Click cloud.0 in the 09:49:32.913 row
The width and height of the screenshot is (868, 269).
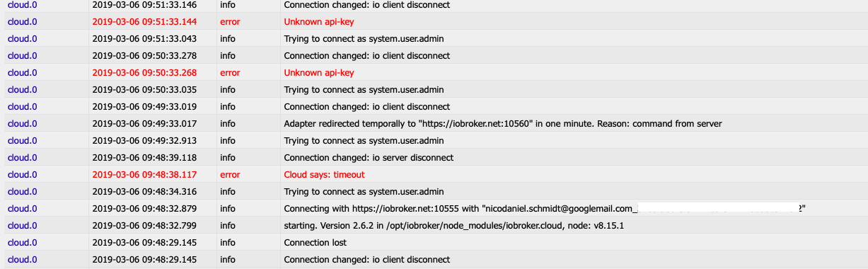tap(23, 141)
